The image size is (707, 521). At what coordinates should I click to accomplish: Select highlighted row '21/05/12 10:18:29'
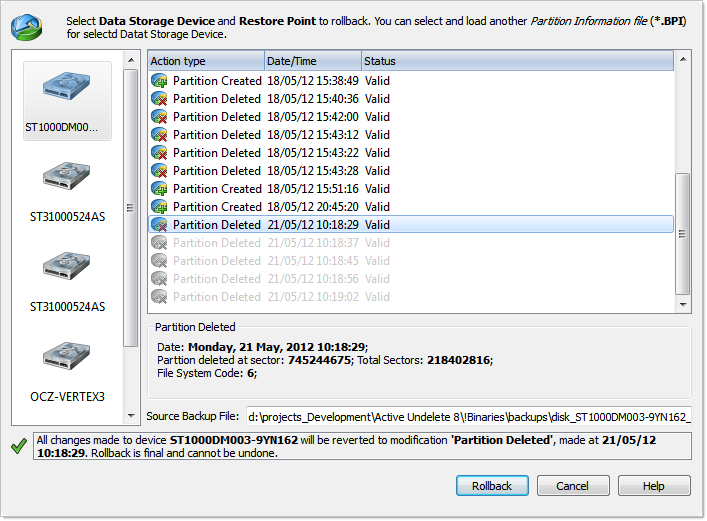point(411,225)
